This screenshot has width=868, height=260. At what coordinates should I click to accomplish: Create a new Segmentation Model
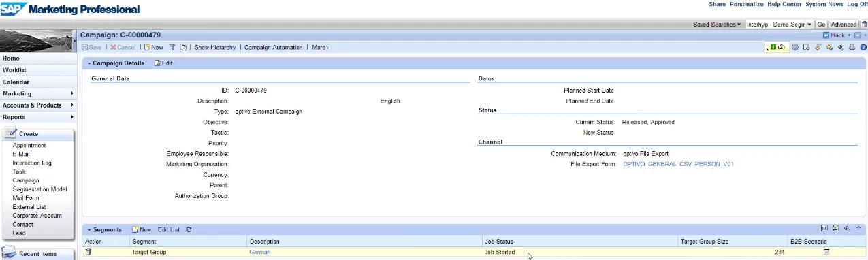(39, 189)
